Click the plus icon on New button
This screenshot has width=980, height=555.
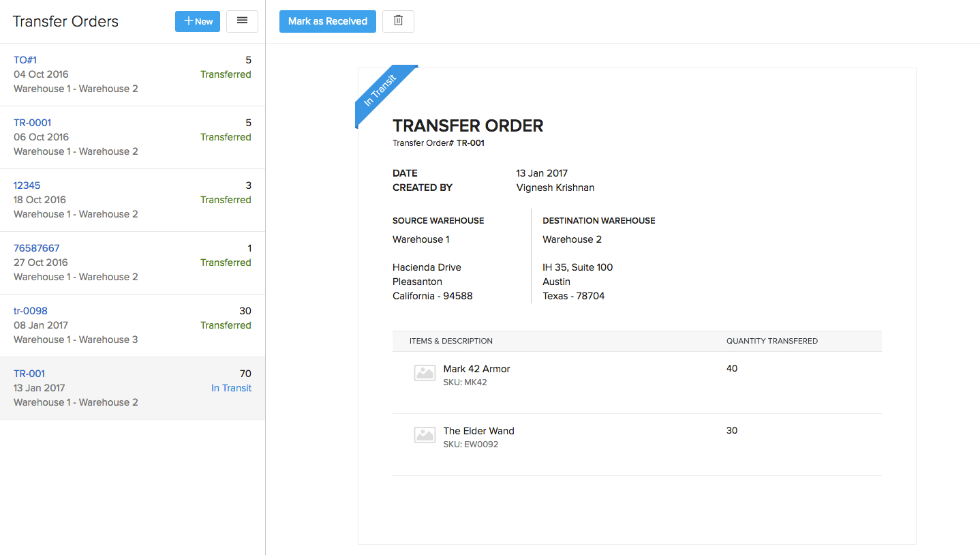click(x=187, y=21)
